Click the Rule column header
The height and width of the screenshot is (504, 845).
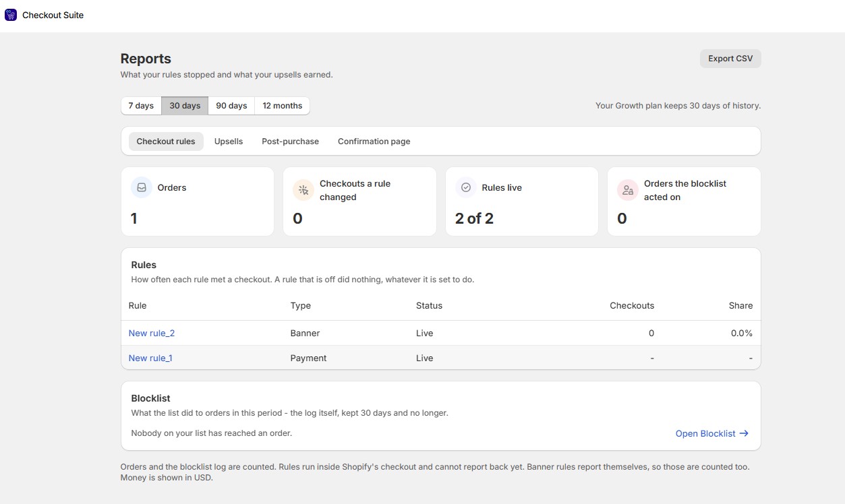coord(138,305)
